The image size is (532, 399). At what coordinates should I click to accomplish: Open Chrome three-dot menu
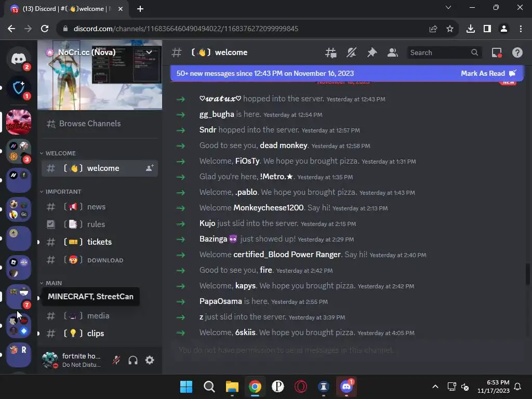point(521,29)
